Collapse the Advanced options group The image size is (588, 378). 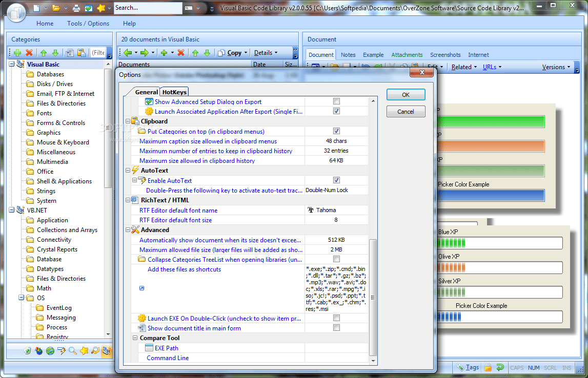(128, 229)
